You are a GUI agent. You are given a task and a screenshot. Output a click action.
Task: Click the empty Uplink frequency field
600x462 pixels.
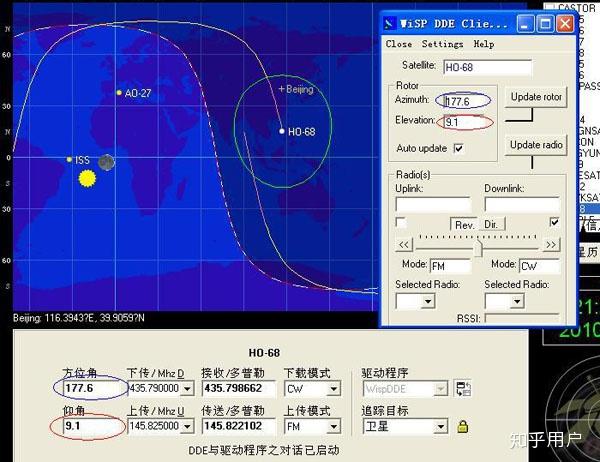coord(433,204)
